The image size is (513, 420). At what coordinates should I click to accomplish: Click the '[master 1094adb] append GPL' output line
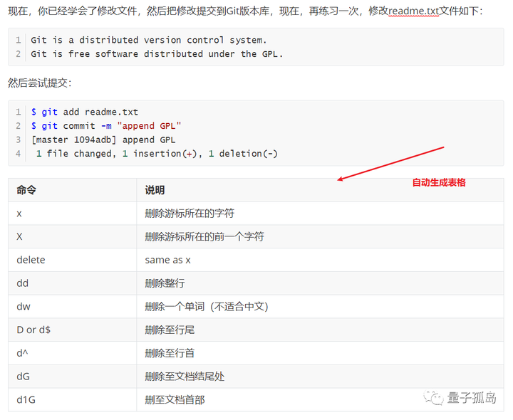tap(103, 140)
